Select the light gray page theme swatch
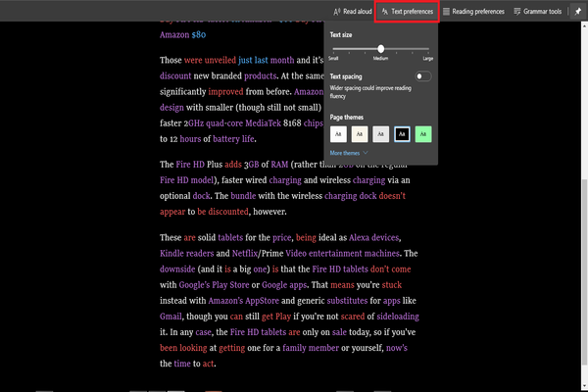Screen dimensions: 588x392 pyautogui.click(x=380, y=134)
